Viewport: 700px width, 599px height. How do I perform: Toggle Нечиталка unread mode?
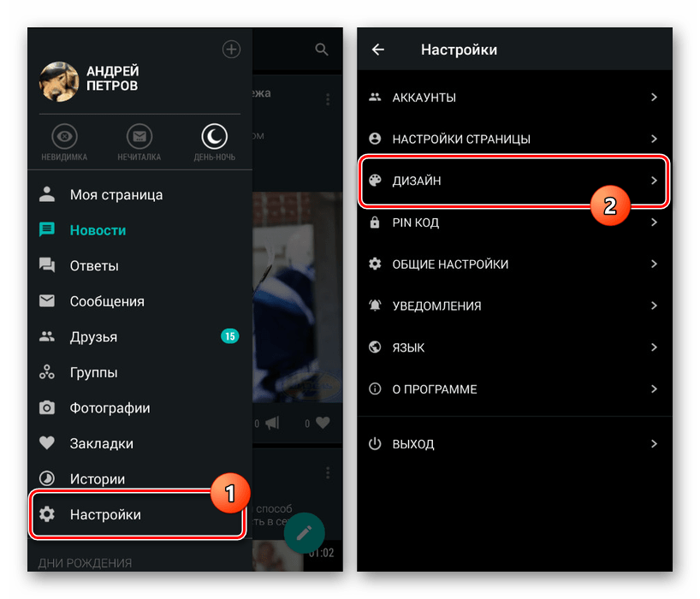point(139,137)
